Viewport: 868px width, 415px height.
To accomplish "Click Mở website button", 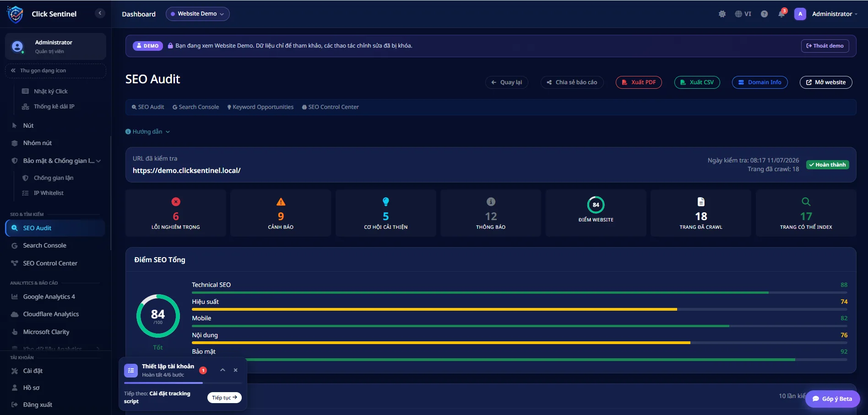I will pos(826,82).
